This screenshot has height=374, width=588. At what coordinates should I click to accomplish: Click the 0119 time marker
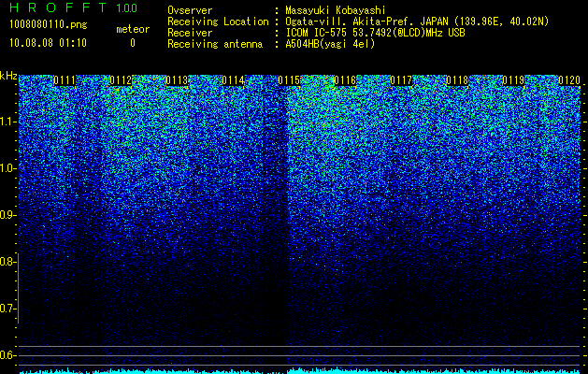coord(513,80)
